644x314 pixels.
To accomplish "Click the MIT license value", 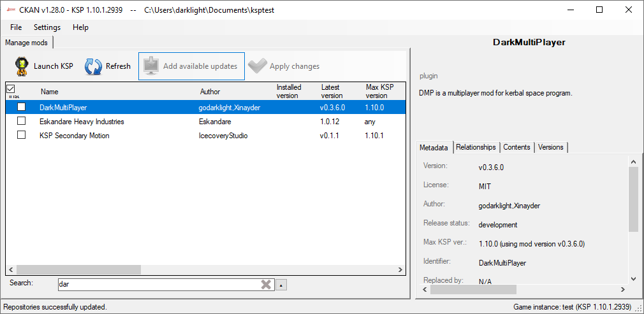I will click(x=485, y=187).
